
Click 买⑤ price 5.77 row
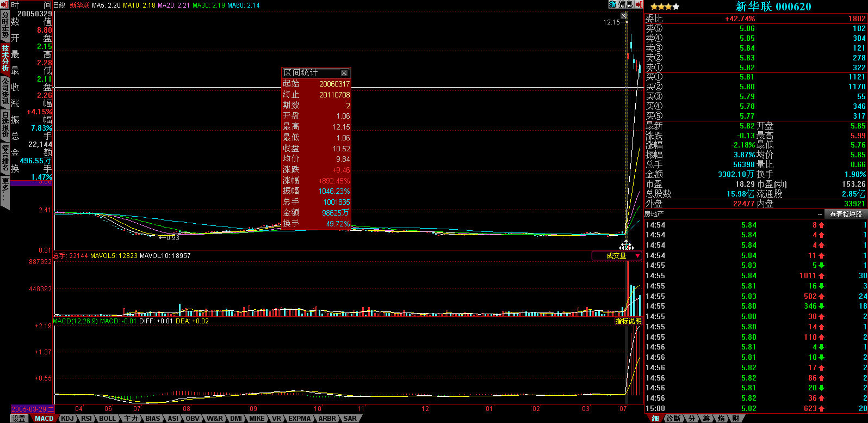tap(755, 116)
